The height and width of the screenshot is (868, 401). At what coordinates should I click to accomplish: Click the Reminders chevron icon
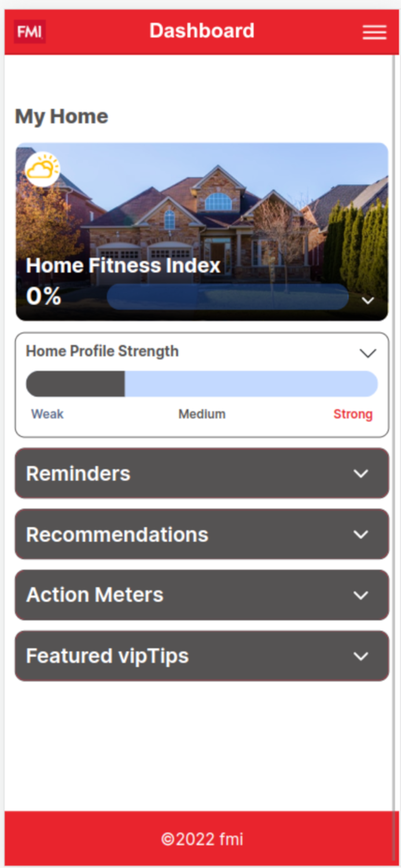pos(361,473)
